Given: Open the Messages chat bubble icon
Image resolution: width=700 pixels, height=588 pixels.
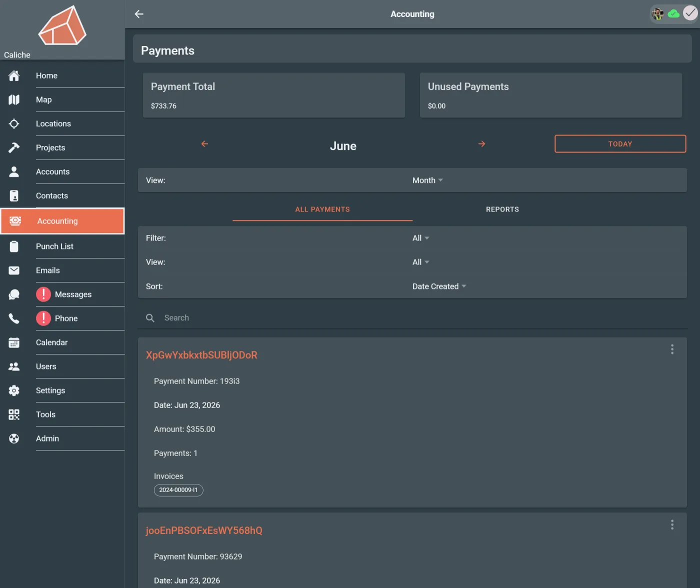Looking at the screenshot, I should (14, 294).
